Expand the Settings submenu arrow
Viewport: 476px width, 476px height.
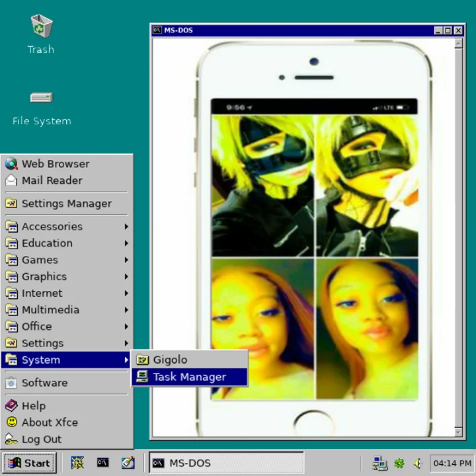click(x=126, y=343)
